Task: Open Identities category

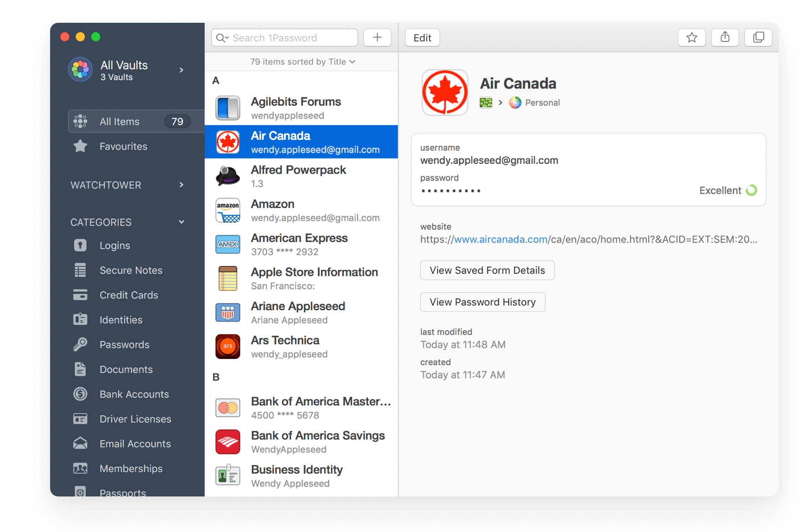Action: (x=121, y=320)
